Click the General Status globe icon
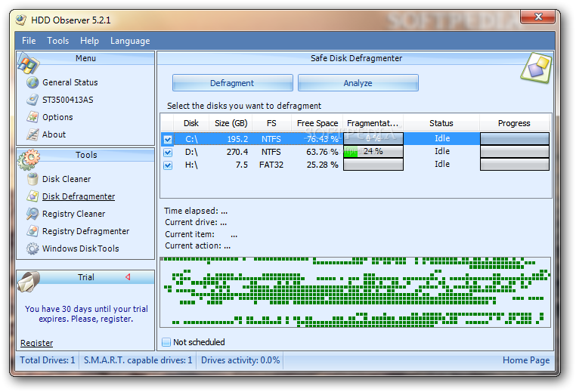 coord(33,82)
